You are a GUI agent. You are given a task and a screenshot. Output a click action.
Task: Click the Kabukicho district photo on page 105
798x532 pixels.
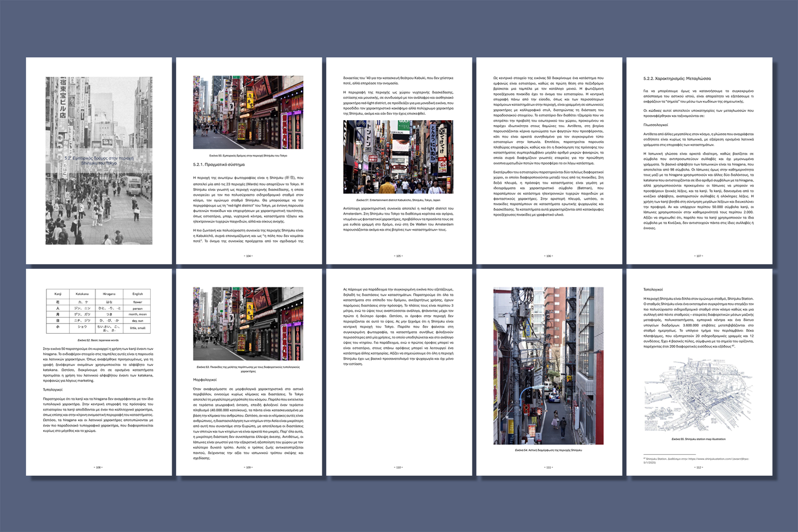point(398,157)
